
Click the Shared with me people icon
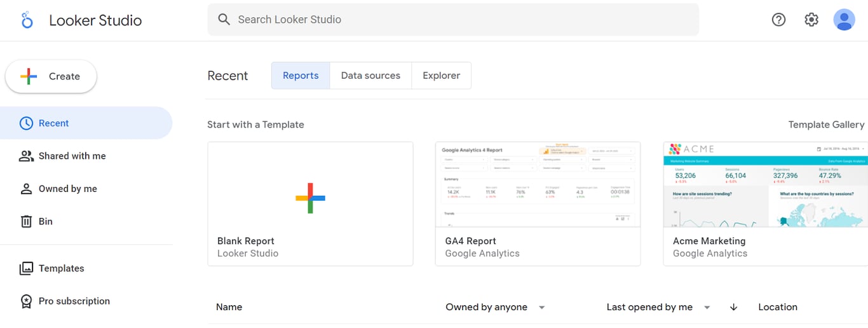coord(26,156)
